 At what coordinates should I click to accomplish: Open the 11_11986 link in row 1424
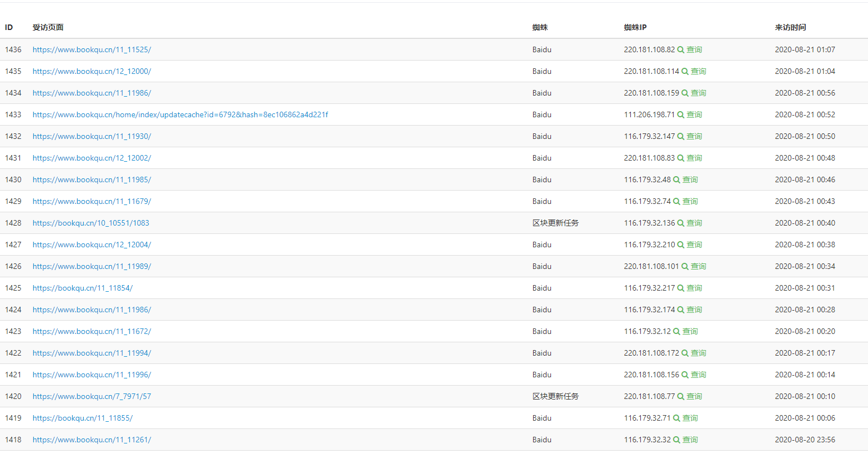92,310
